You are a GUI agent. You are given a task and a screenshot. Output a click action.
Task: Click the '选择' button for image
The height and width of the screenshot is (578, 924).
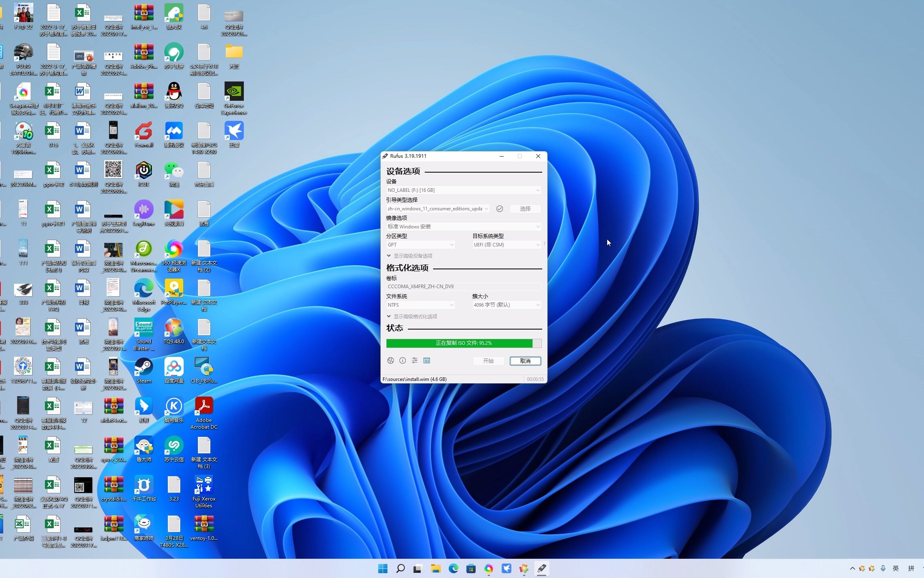[x=525, y=208]
